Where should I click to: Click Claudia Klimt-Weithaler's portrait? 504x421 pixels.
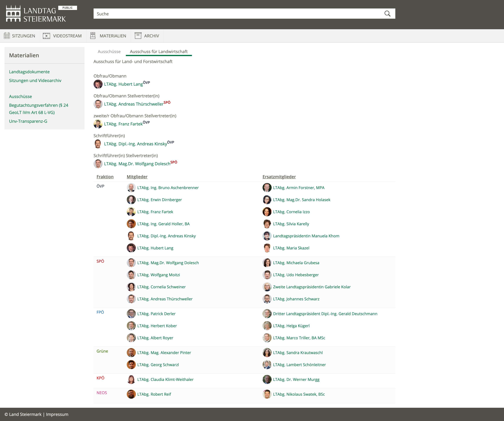(x=131, y=380)
